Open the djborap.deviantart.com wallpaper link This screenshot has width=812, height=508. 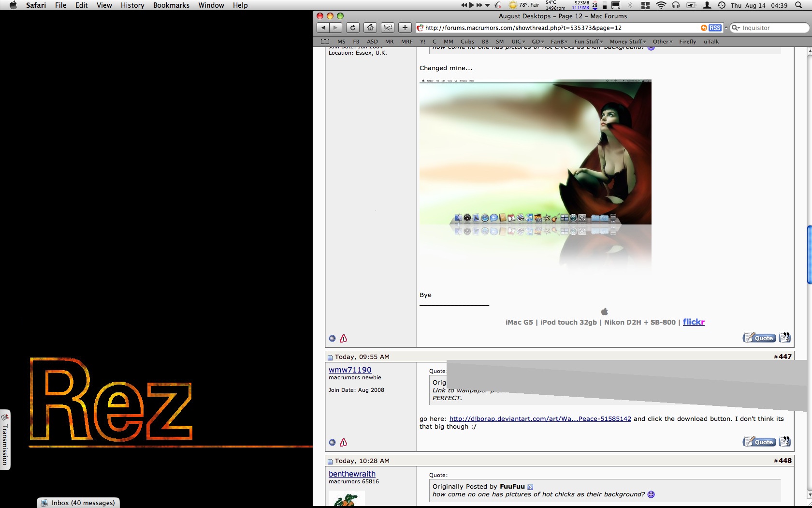point(540,418)
